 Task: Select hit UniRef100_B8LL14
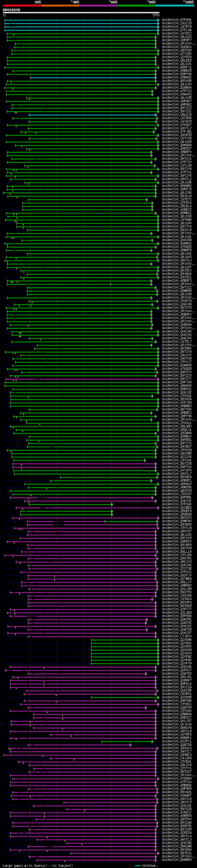pyautogui.click(x=177, y=551)
